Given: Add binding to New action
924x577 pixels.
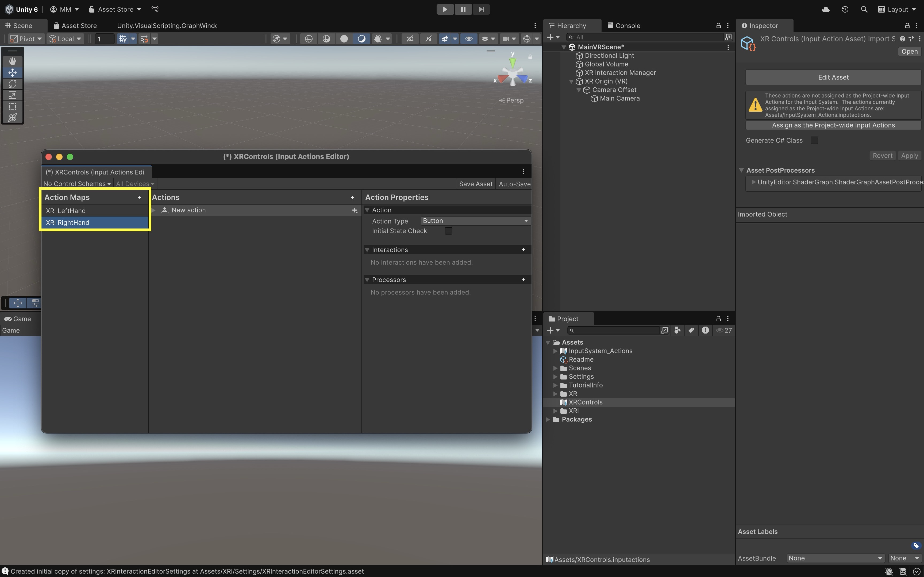Looking at the screenshot, I should pos(355,210).
